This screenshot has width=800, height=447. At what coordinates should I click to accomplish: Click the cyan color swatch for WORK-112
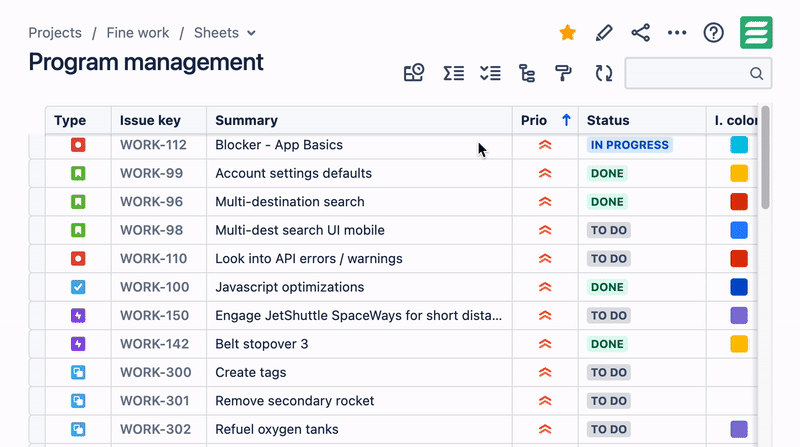tap(739, 145)
